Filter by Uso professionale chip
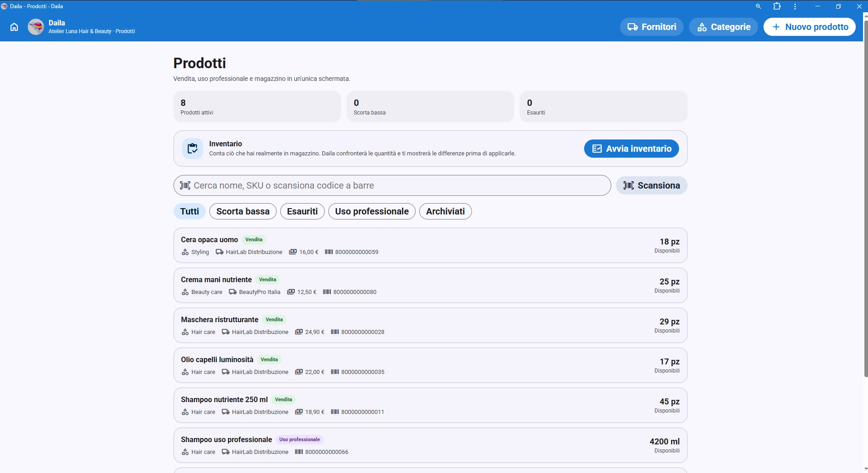This screenshot has width=868, height=473. click(x=372, y=211)
